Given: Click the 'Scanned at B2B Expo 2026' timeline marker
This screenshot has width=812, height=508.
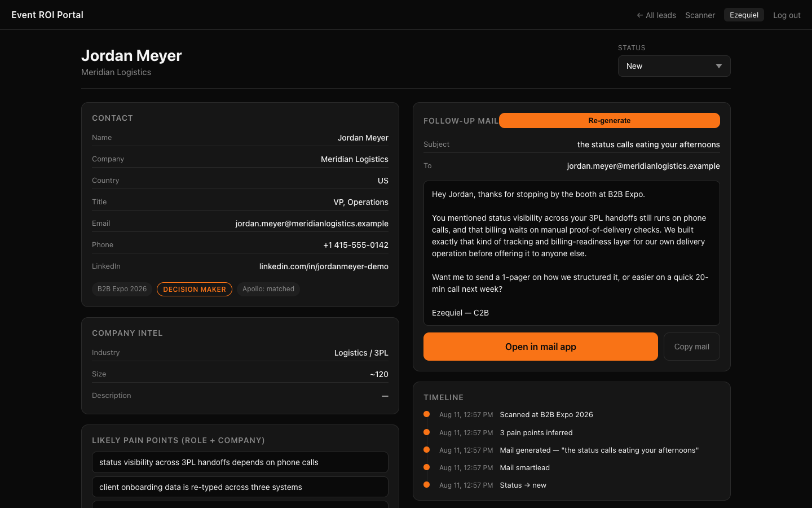Looking at the screenshot, I should tap(427, 414).
